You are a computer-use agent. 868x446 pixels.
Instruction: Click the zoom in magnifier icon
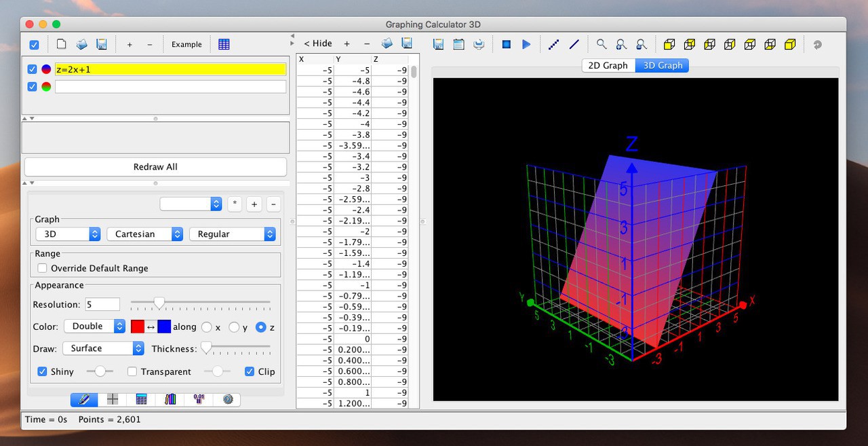621,44
